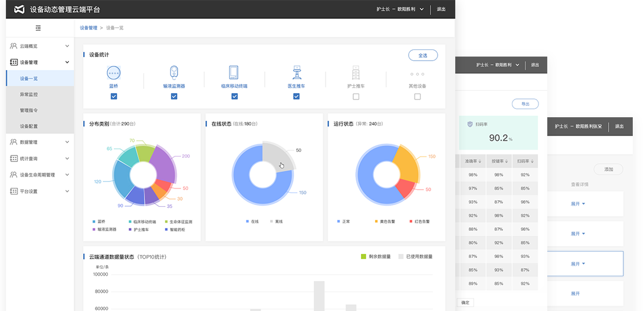Click the 剩余数据量 green legend swatch
This screenshot has height=311, width=644.
coord(363,256)
